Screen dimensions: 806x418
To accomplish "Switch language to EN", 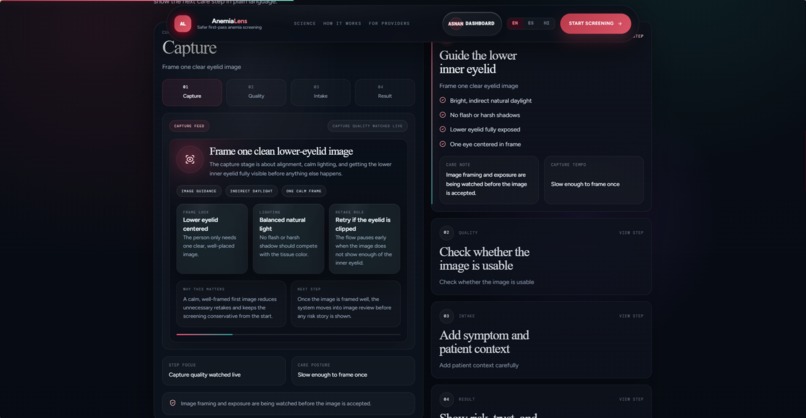I will (515, 23).
